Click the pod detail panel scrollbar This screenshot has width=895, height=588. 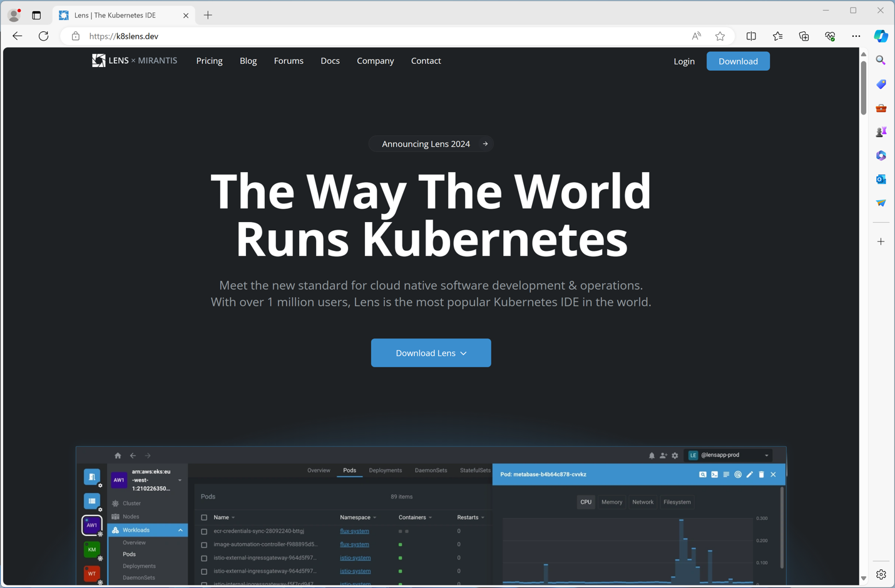(x=782, y=529)
